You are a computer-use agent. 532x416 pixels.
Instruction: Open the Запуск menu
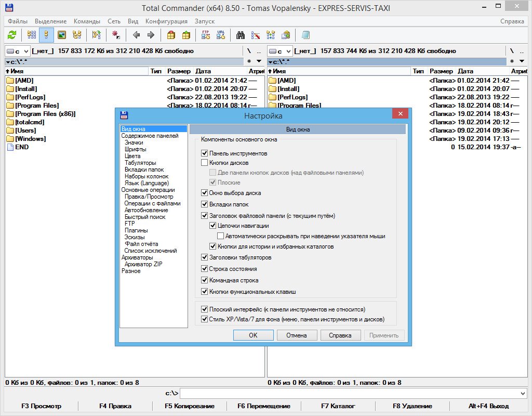[x=205, y=21]
